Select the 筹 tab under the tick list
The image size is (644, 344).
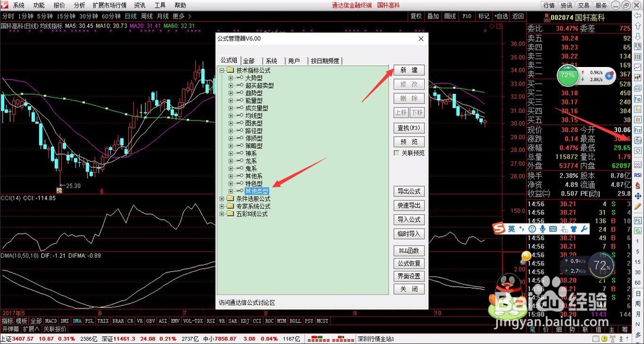click(x=625, y=329)
